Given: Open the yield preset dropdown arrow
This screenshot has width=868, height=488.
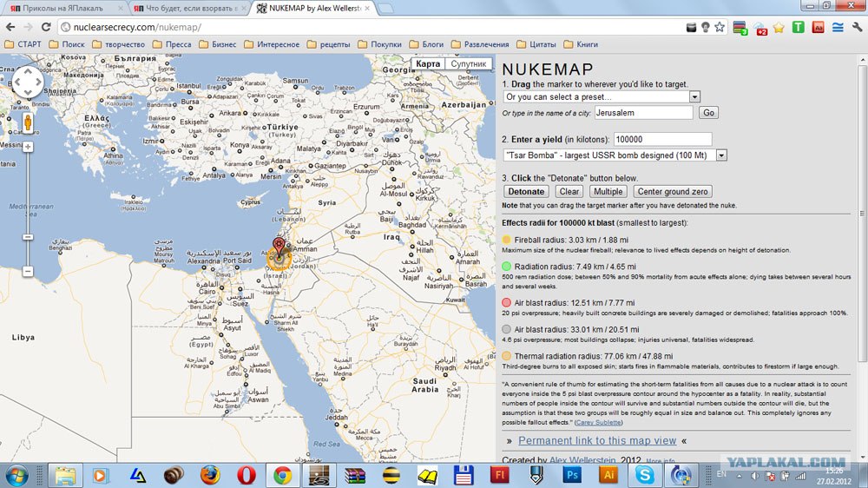Looking at the screenshot, I should 721,155.
